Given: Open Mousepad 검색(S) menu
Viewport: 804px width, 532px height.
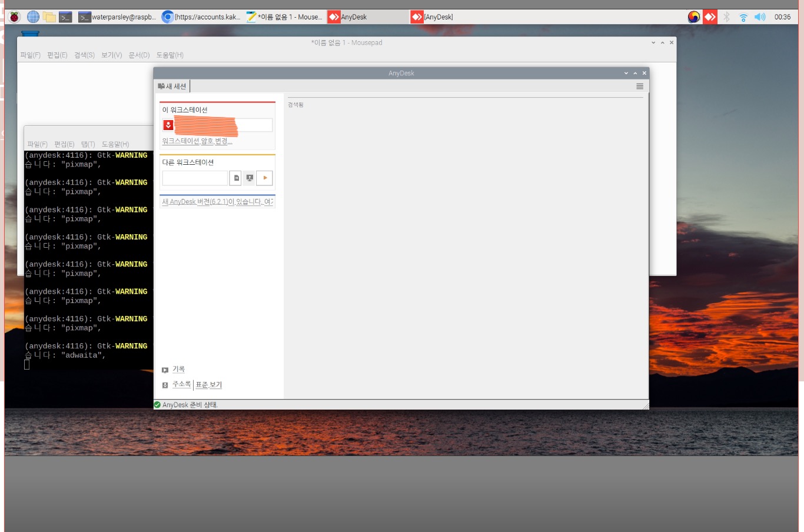Looking at the screenshot, I should click(x=84, y=55).
